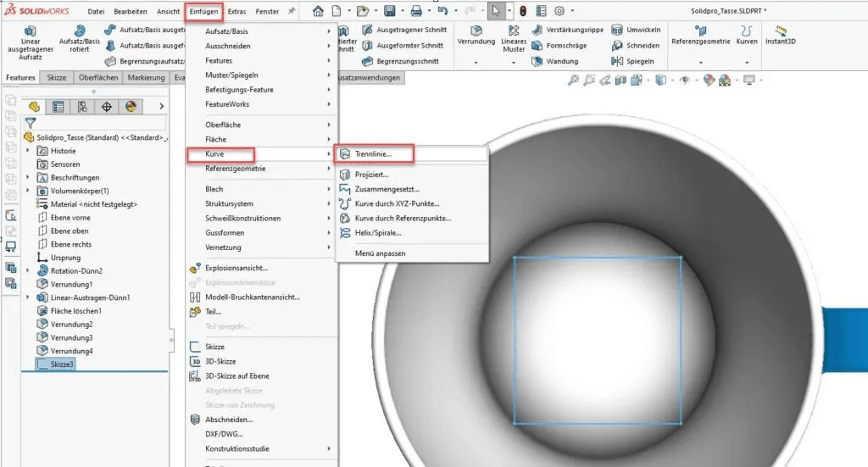Screen dimensions: 868x467
Task: Expand the Historie tree node
Action: tap(29, 150)
